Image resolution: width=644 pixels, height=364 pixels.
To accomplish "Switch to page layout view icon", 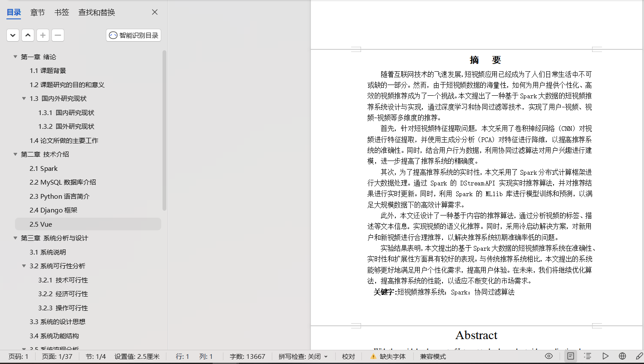I will tap(571, 356).
